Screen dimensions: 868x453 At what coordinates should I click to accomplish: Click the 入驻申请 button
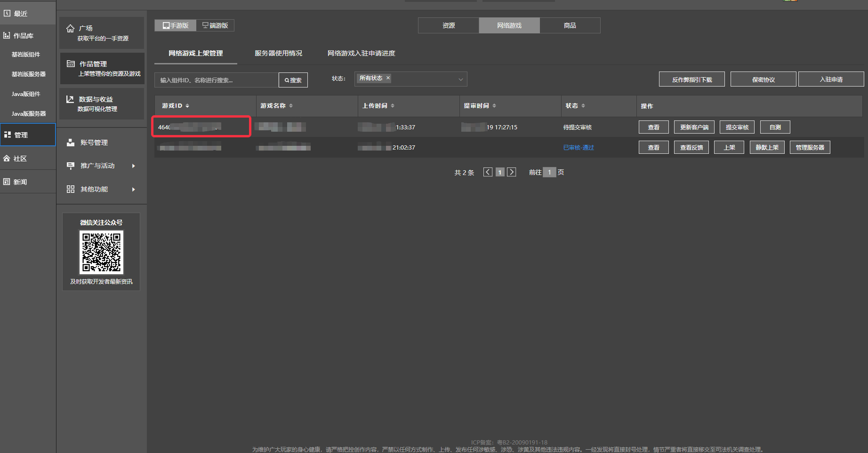click(831, 79)
